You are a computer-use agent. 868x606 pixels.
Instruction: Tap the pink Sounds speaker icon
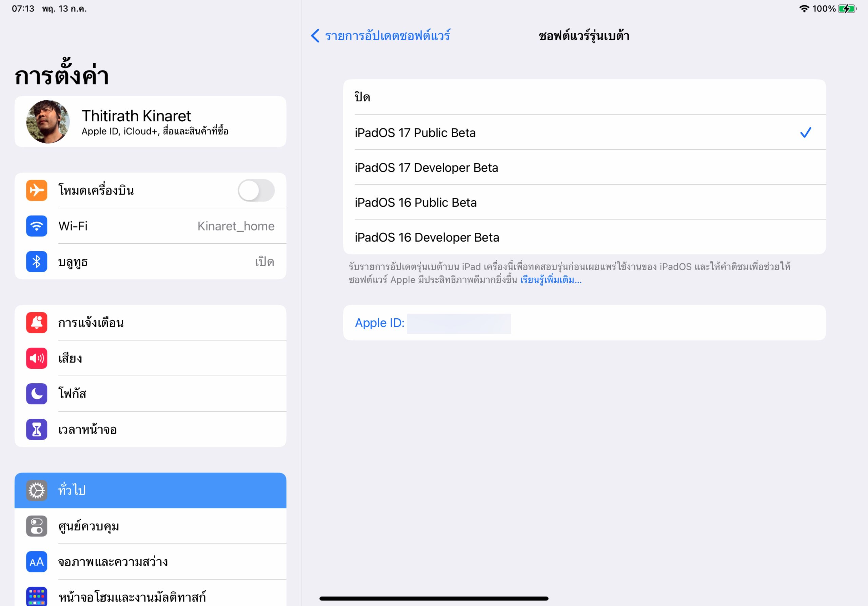(x=37, y=358)
